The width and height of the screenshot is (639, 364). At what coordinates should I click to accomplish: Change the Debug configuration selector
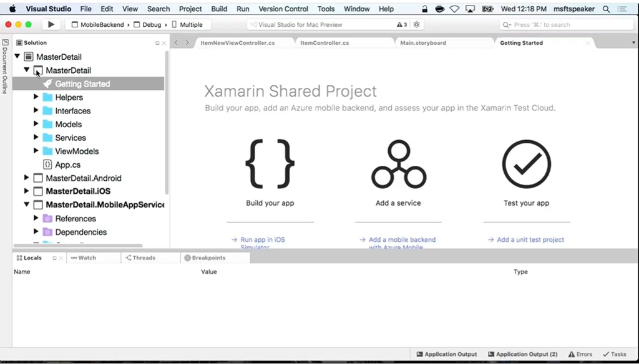point(147,24)
